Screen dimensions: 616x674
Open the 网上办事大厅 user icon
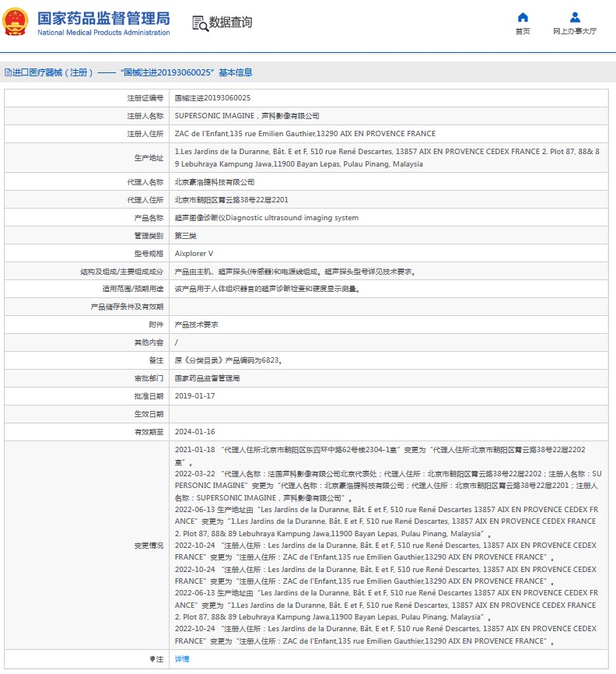click(575, 17)
